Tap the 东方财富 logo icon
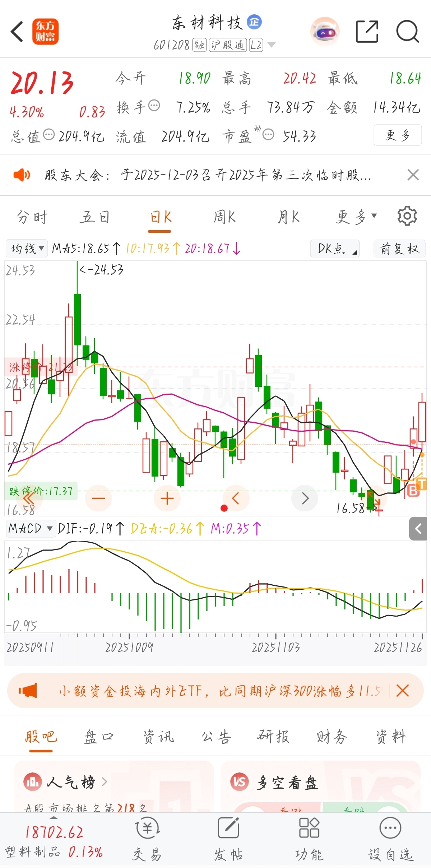 pos(45,32)
